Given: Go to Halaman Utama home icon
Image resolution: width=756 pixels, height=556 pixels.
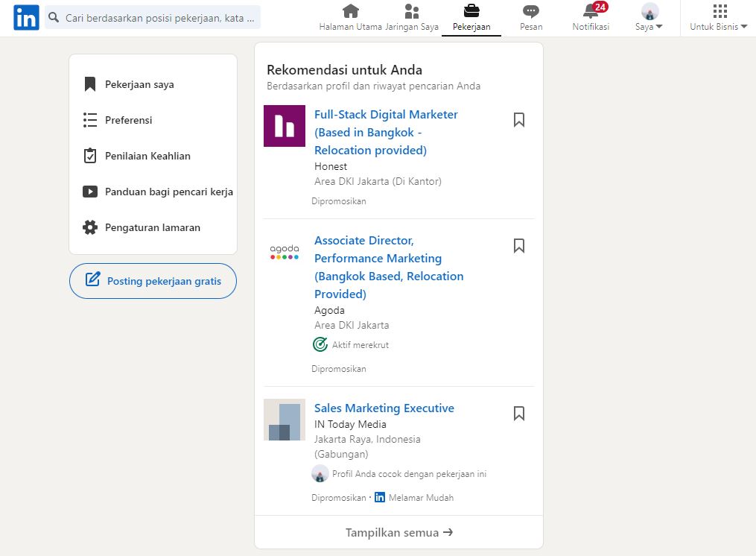Looking at the screenshot, I should point(351,10).
